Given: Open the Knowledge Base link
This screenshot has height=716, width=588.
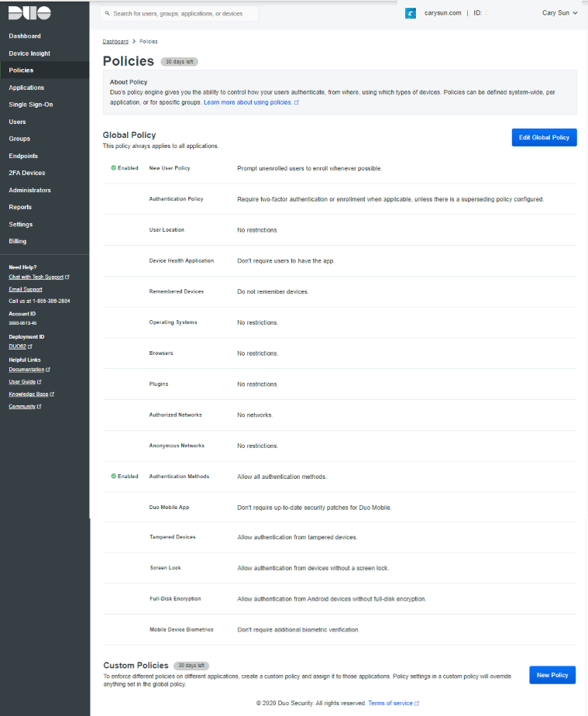Looking at the screenshot, I should coord(29,394).
